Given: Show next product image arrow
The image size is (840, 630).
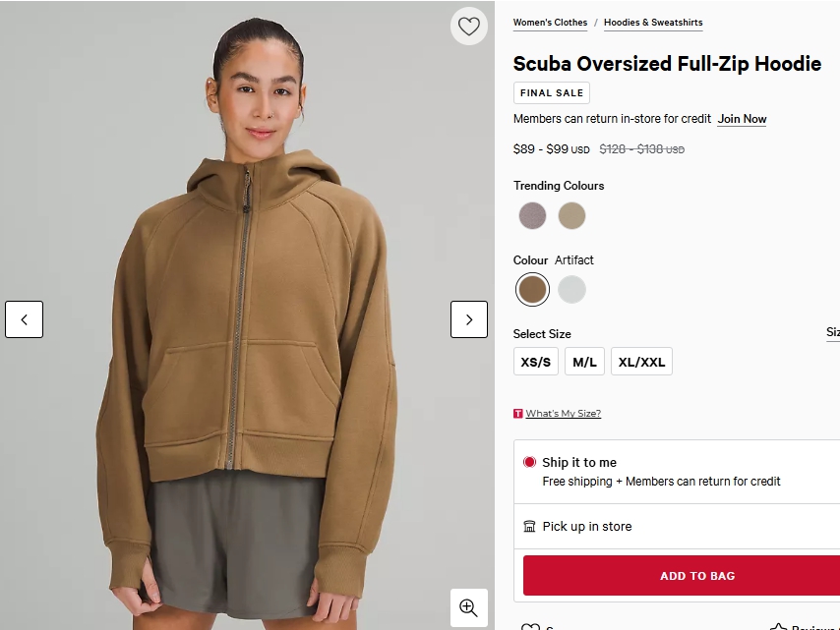Looking at the screenshot, I should point(469,319).
